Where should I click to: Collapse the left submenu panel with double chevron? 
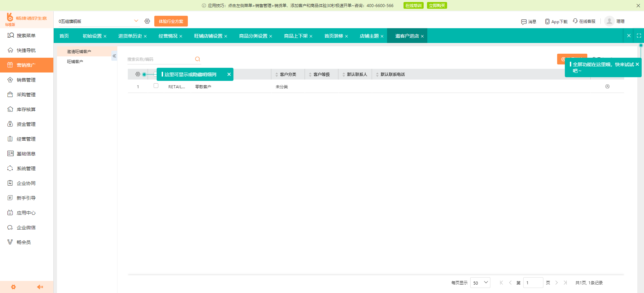pyautogui.click(x=114, y=56)
